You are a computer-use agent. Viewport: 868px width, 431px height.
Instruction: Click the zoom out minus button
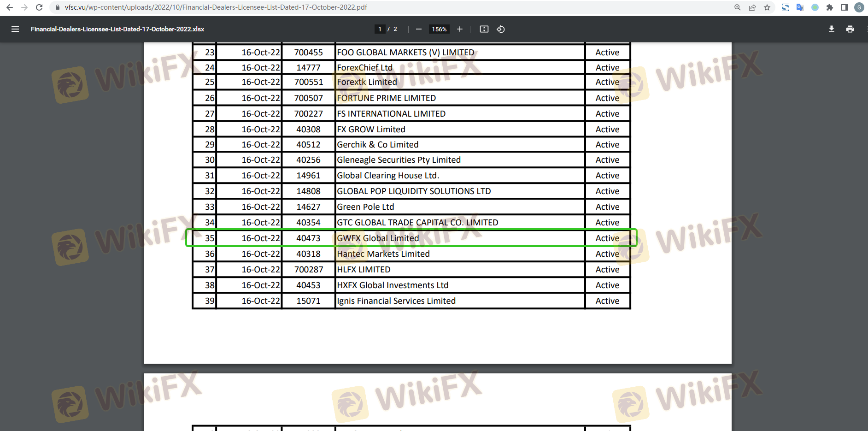(x=418, y=29)
